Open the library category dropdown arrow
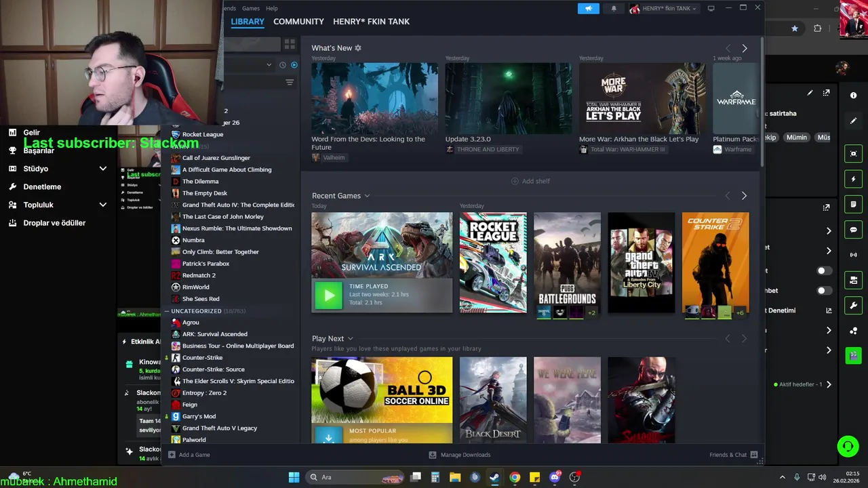 tap(269, 65)
